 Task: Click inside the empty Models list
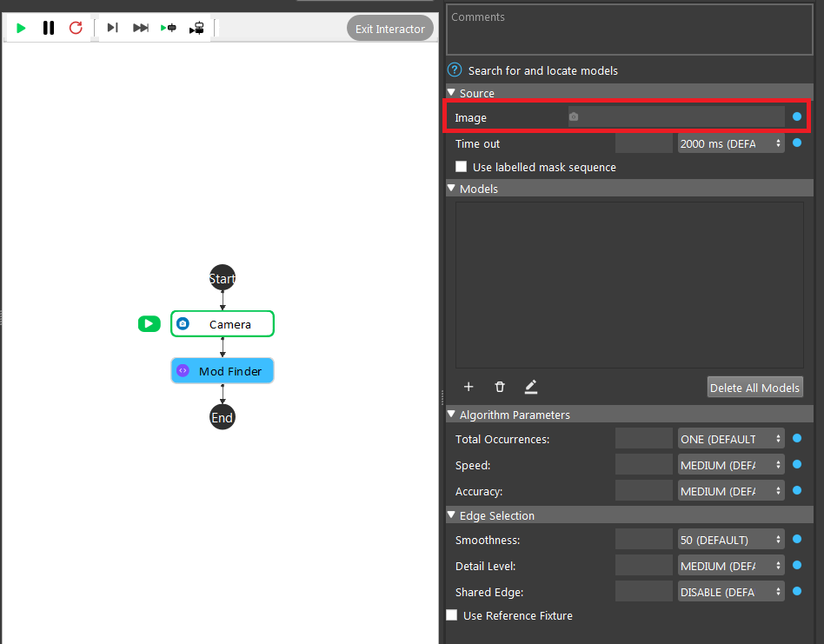coord(629,285)
